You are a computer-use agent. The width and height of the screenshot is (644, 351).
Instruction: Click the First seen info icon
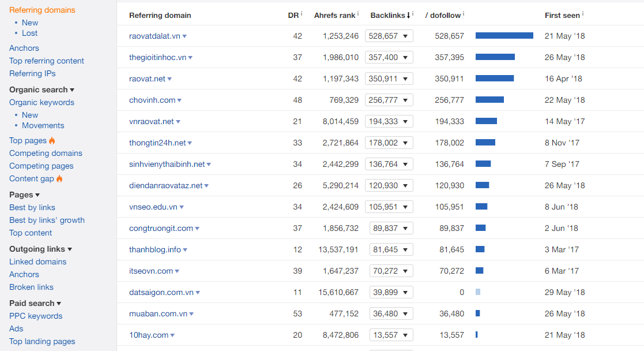point(582,14)
